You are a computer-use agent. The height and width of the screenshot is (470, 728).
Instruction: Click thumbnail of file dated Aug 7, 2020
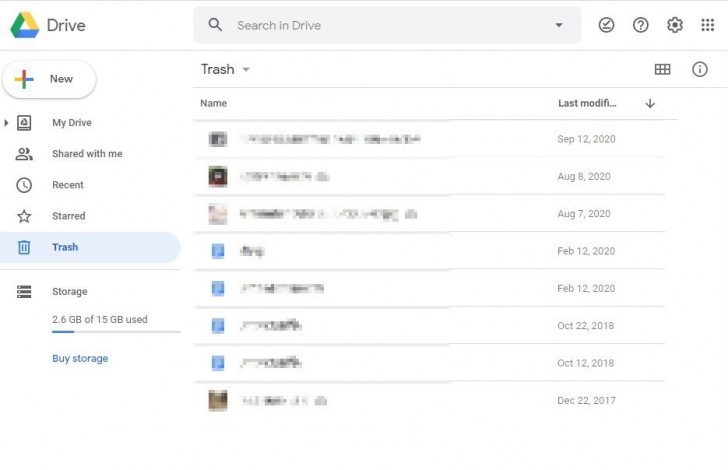(218, 214)
